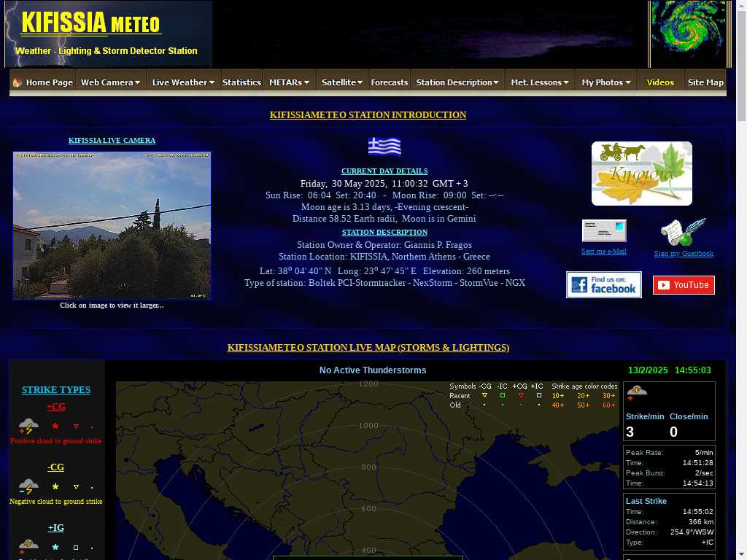Click the +IG storm cloud icon
Screen dimensions: 747x560
pos(28,545)
